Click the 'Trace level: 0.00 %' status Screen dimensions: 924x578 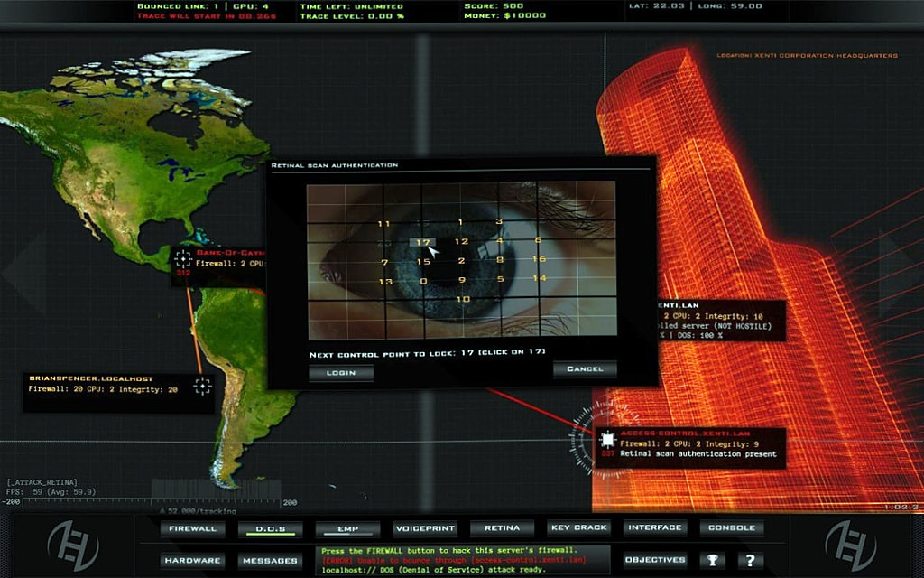352,16
